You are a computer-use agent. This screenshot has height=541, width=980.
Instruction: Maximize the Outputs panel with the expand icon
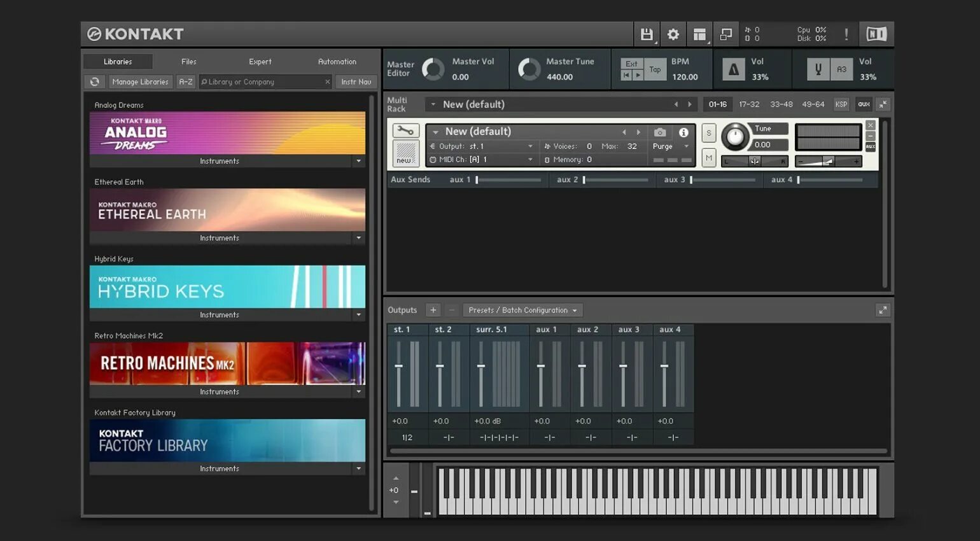pyautogui.click(x=883, y=310)
